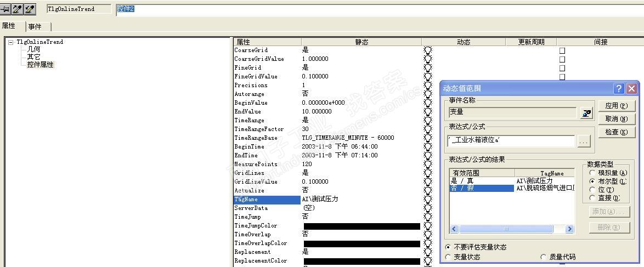
Task: Click the dynamic bulb icon for CoarseGrid
Action: pyautogui.click(x=427, y=50)
